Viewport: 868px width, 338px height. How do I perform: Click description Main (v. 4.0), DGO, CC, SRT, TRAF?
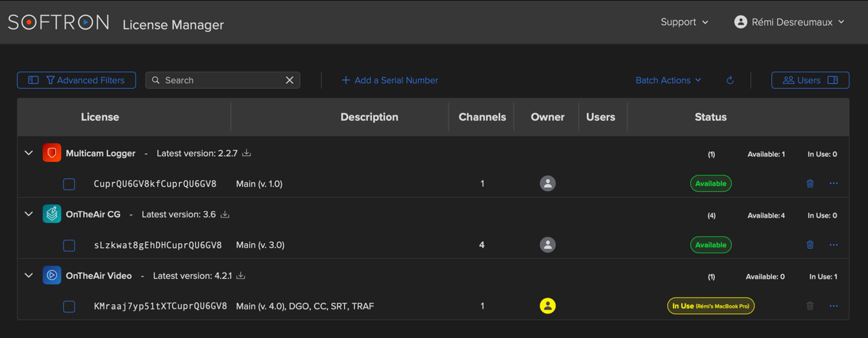pos(305,306)
